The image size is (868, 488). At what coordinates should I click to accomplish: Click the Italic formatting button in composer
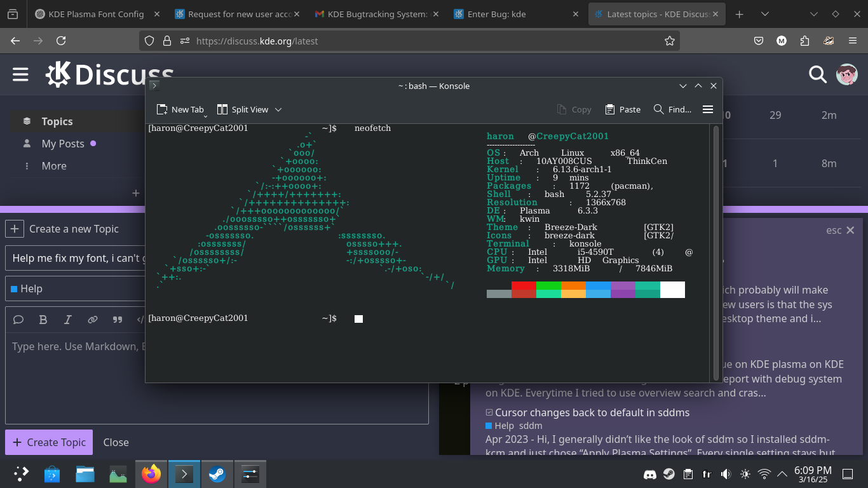click(68, 320)
